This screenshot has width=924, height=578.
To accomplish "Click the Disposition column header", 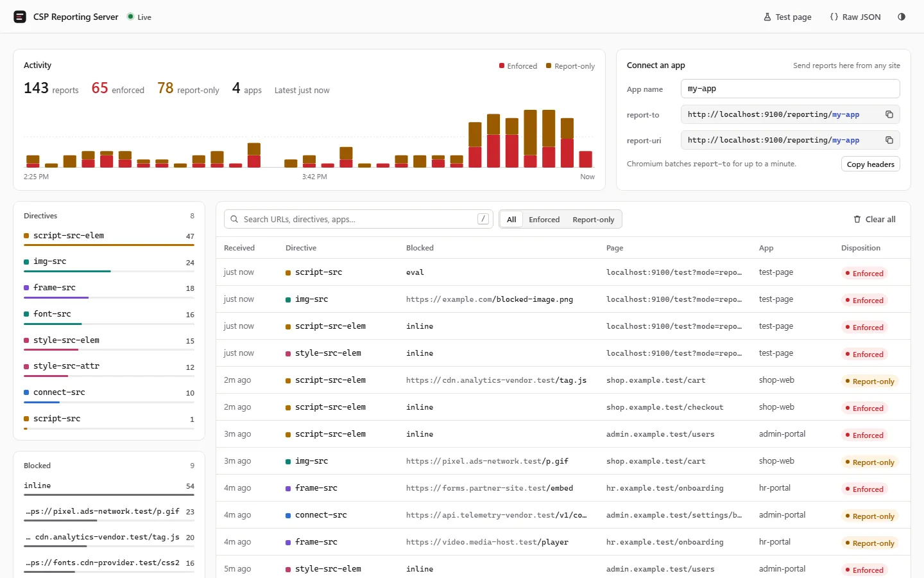I will point(860,248).
